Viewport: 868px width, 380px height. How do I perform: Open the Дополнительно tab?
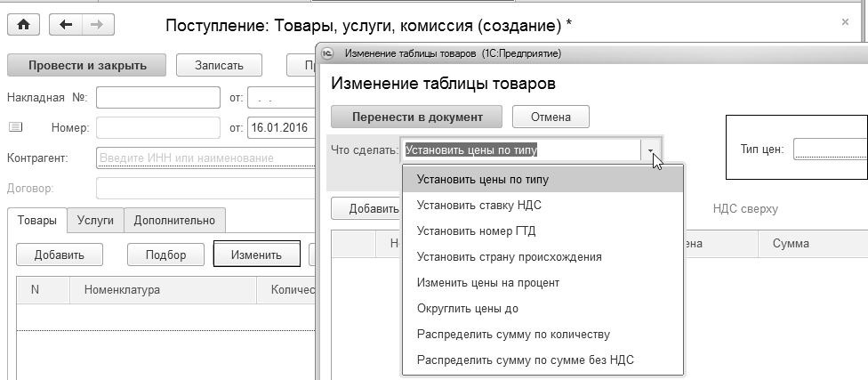[174, 219]
